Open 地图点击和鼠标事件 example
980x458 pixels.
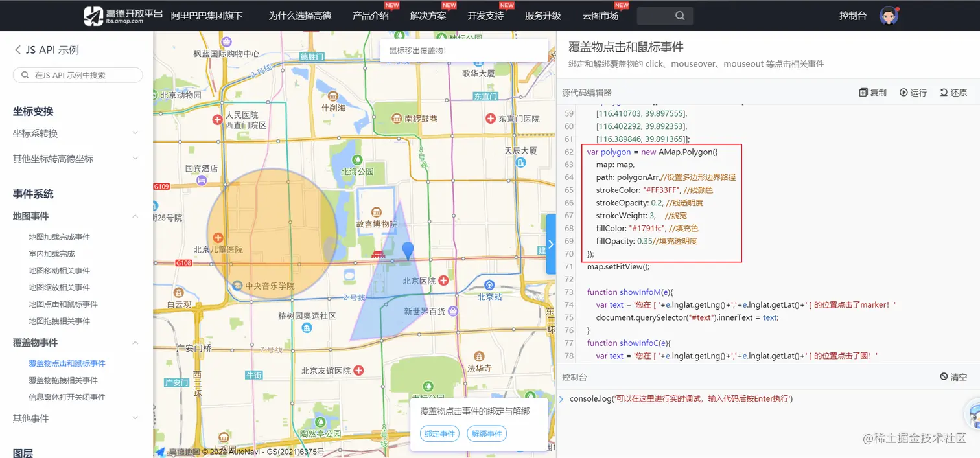point(64,304)
